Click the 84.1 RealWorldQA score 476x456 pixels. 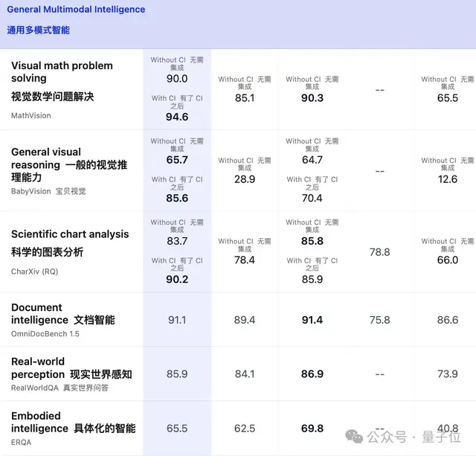(245, 374)
